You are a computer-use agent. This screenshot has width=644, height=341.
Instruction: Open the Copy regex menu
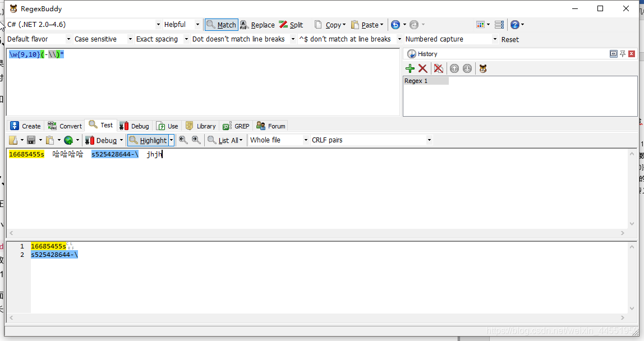(x=330, y=25)
